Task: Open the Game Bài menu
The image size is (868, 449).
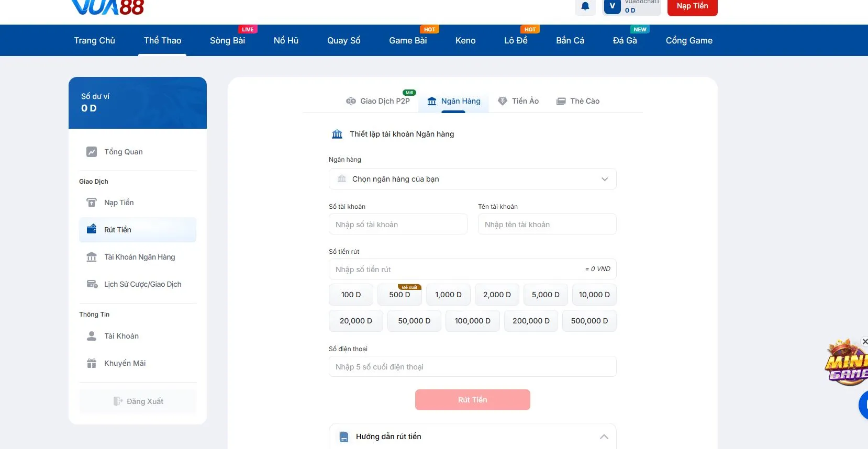Action: pos(408,40)
